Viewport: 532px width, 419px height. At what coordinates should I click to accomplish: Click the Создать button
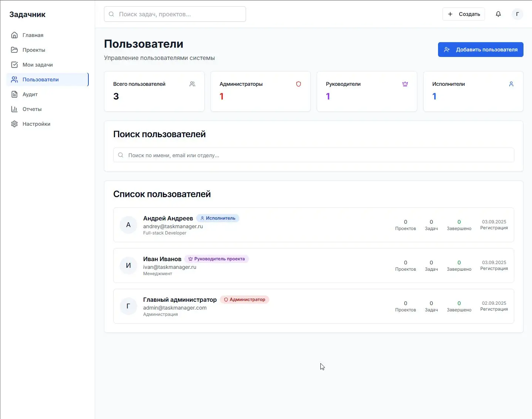click(464, 14)
